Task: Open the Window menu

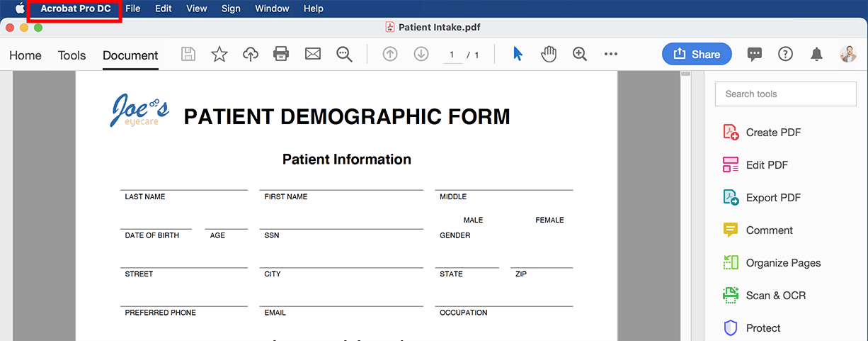Action: coord(272,9)
